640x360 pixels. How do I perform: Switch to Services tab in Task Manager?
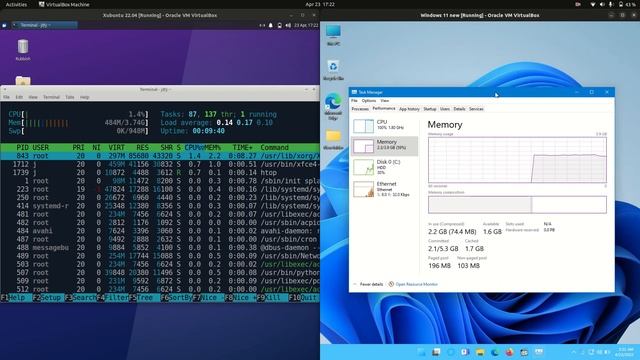[476, 109]
